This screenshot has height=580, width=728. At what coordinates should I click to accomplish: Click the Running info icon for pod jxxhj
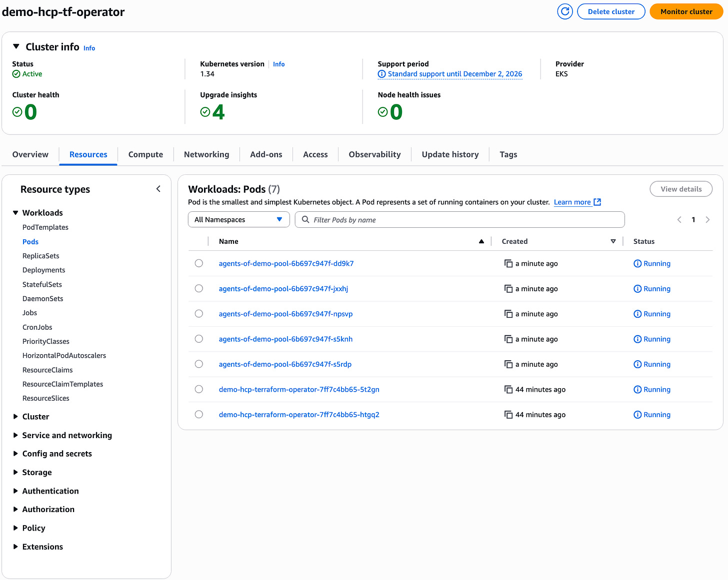(637, 289)
